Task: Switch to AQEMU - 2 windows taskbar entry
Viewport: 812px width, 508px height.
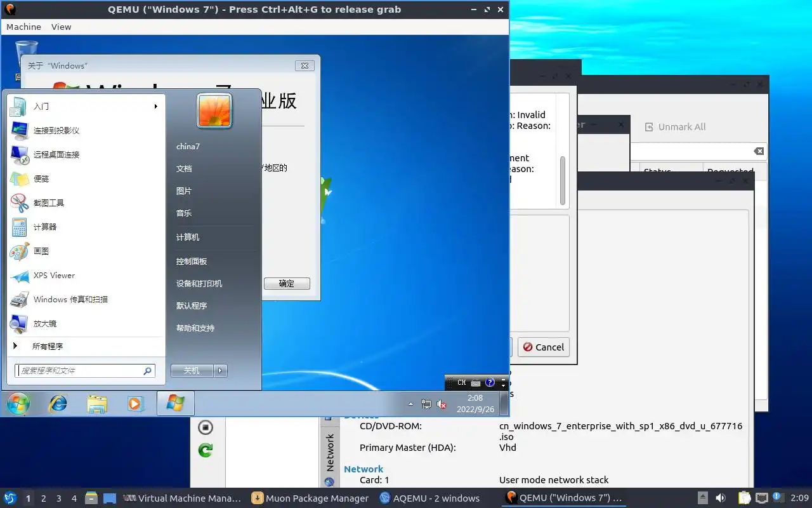Action: [x=429, y=498]
